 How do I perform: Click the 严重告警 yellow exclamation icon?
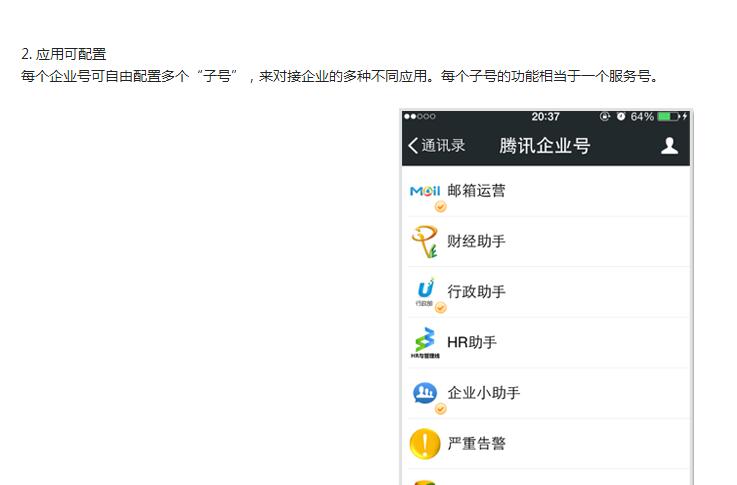[x=425, y=443]
